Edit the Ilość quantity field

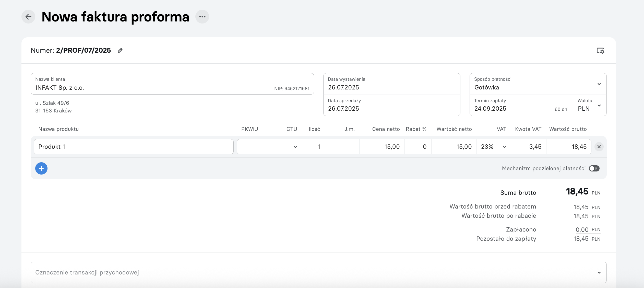point(313,147)
